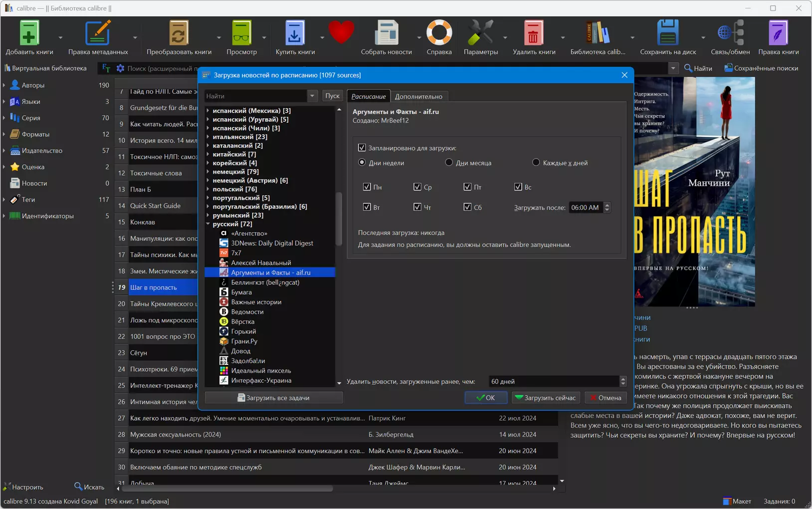
Task: Select 3DNews: Daily Digital Digest source
Action: tap(272, 243)
